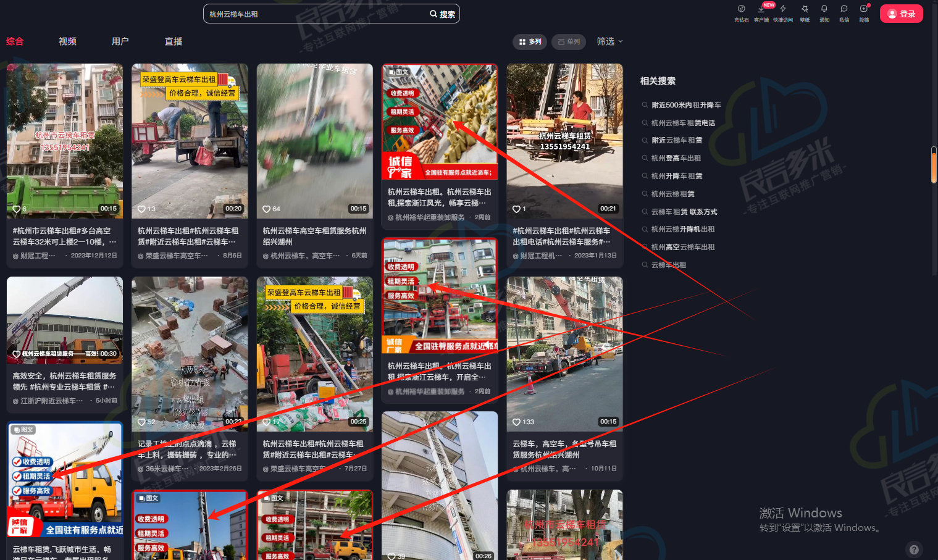
Task: Click the 充钻石 recharge diamonds icon
Action: (741, 9)
